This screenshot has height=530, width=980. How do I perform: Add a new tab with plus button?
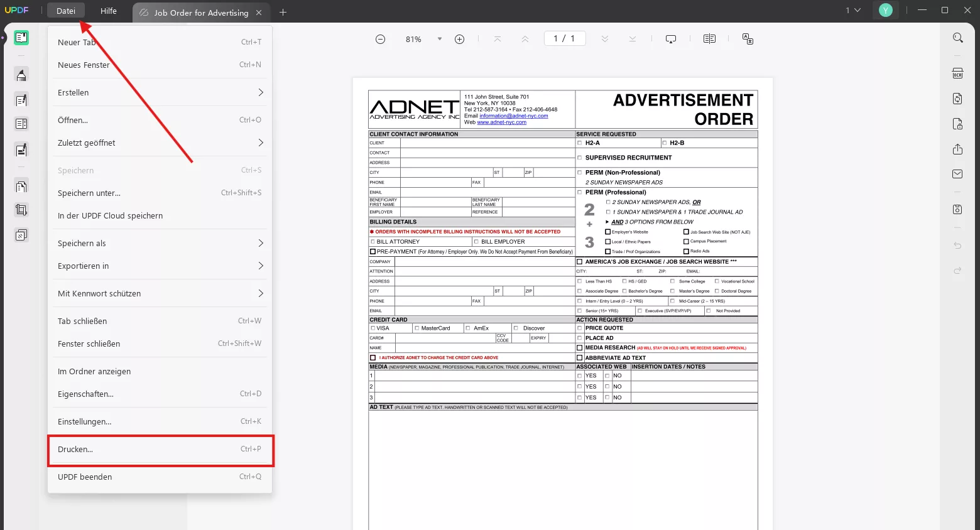pos(283,13)
